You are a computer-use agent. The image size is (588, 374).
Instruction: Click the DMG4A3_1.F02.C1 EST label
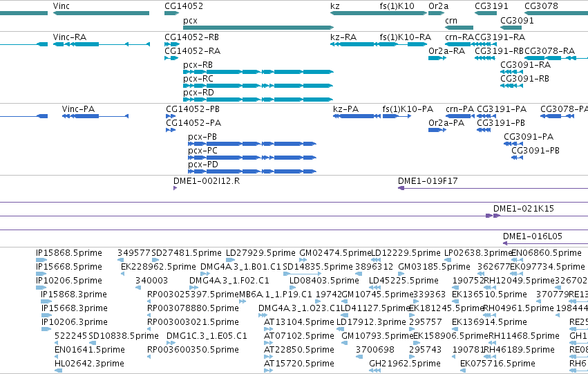229,281
